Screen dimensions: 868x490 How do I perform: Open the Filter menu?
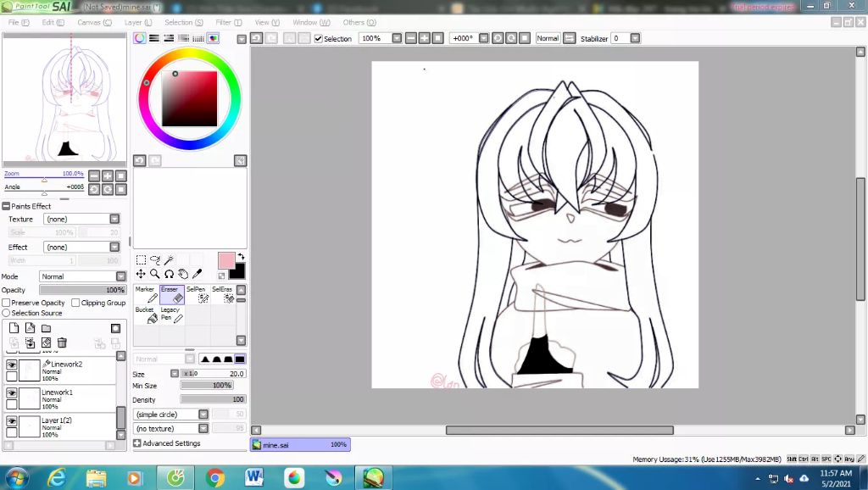[229, 22]
